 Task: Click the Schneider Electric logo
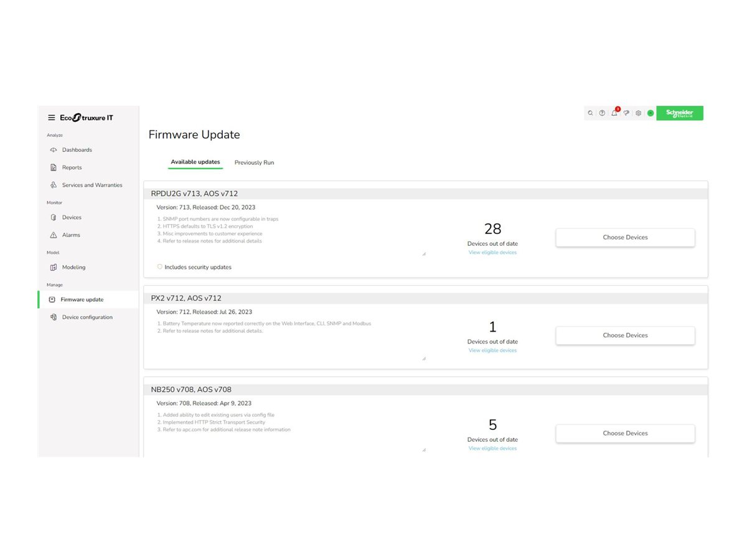click(x=679, y=113)
